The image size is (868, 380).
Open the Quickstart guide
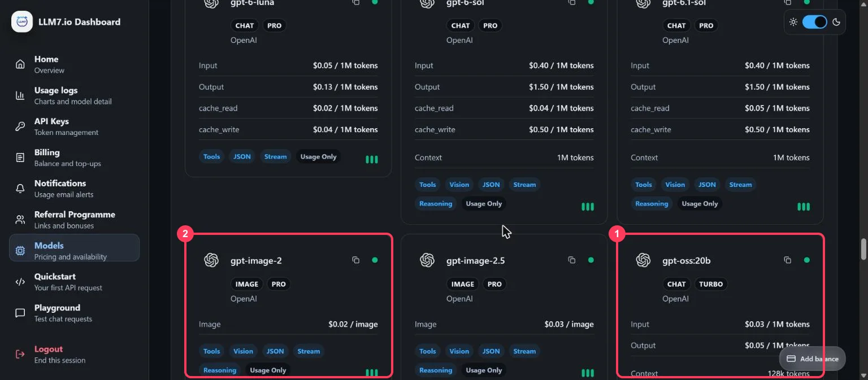pos(74,282)
